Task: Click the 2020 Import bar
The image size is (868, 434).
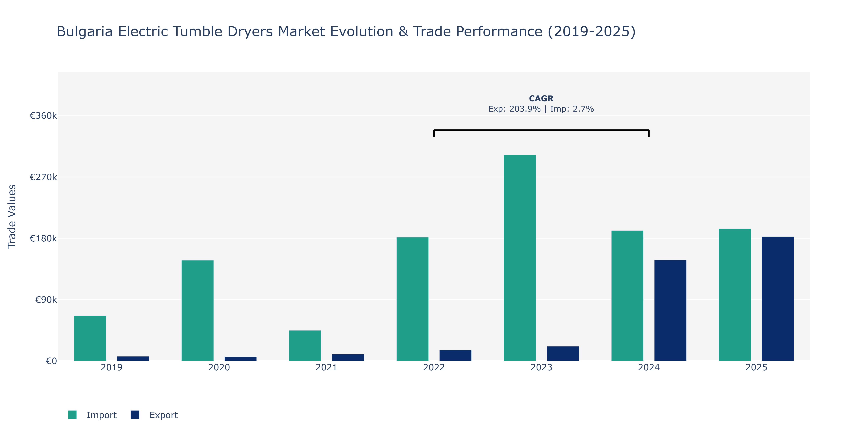Action: tap(197, 311)
